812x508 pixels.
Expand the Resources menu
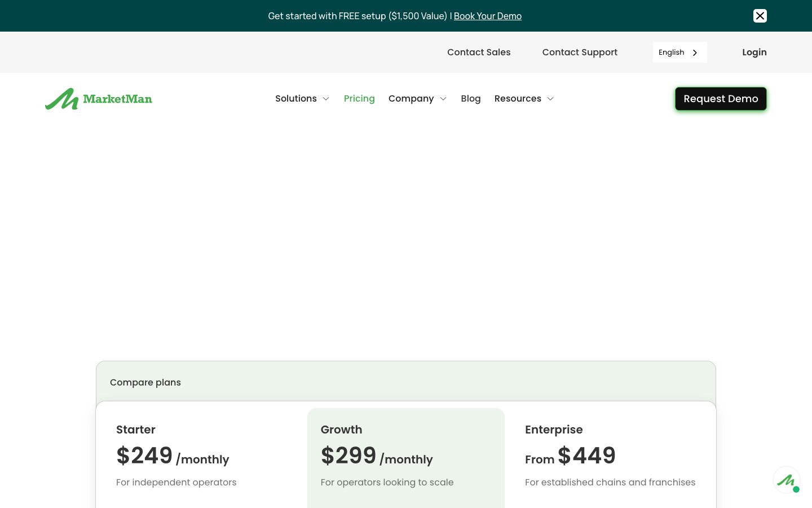tap(524, 99)
